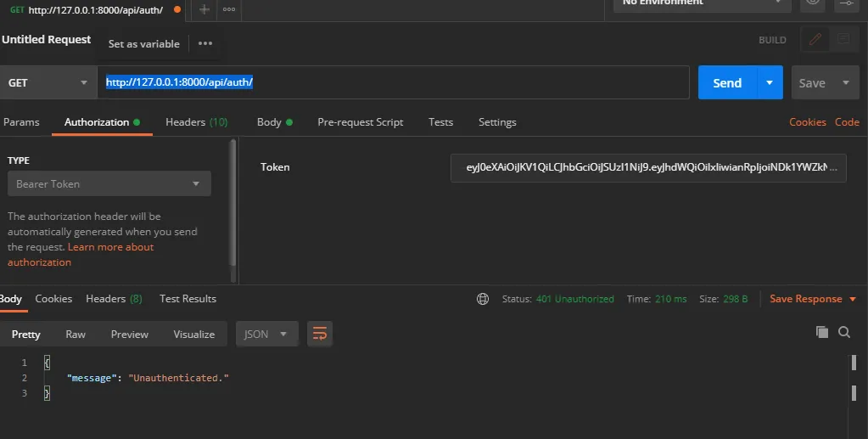This screenshot has width=868, height=439.
Task: Open the GET method dropdown
Action: coord(48,82)
